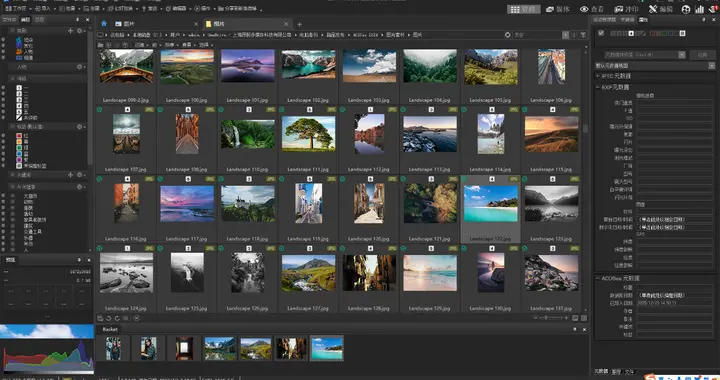Screen dimensions: 720x380
Task: Open the bar chart dashboard icon
Action: tap(699, 9)
